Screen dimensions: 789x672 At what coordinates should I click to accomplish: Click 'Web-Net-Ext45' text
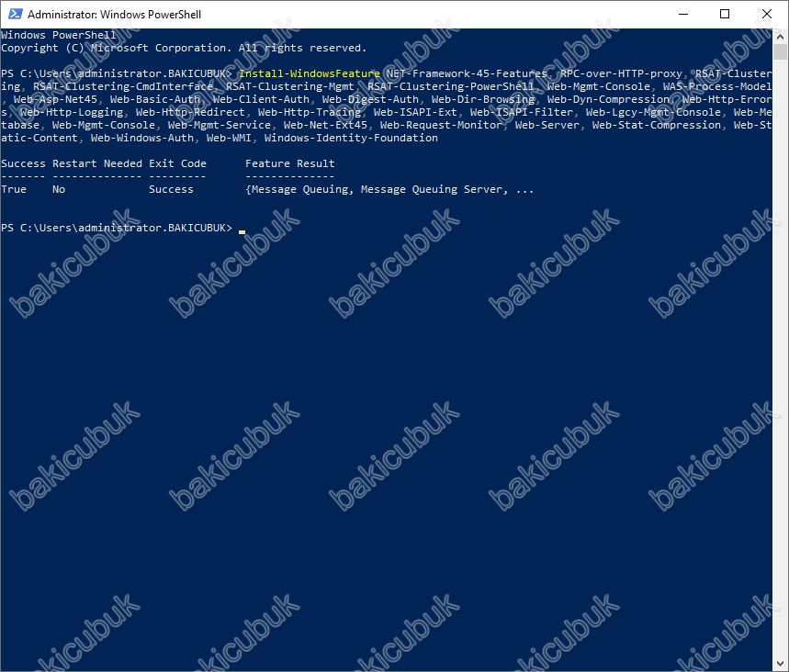tap(325, 125)
